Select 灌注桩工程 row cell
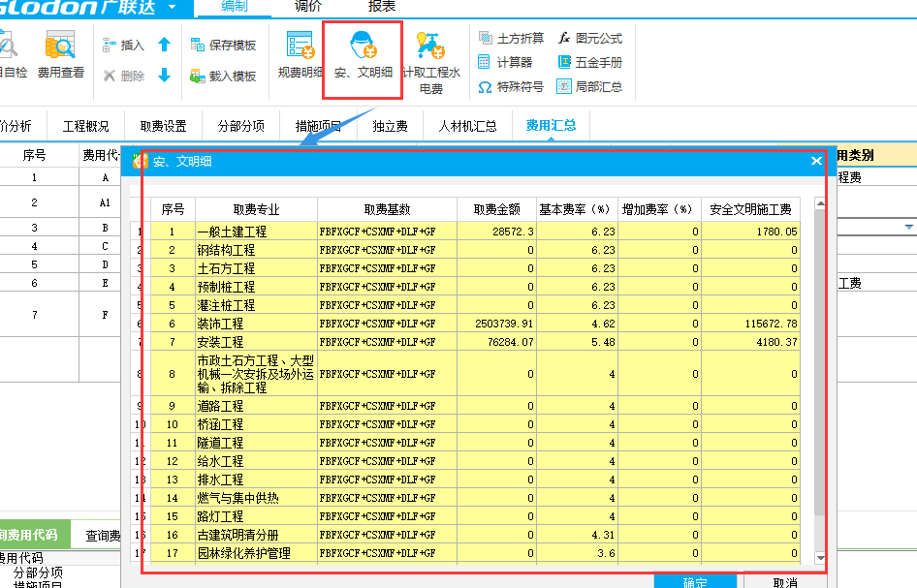The height and width of the screenshot is (588, 917). tap(256, 305)
